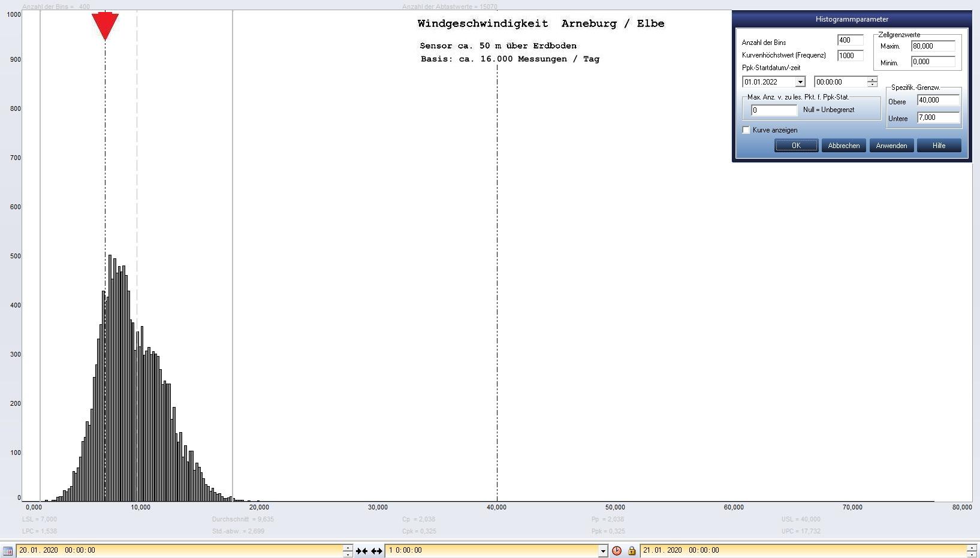Confirm the dialog with OK
This screenshot has width=980, height=558.
[x=796, y=146]
